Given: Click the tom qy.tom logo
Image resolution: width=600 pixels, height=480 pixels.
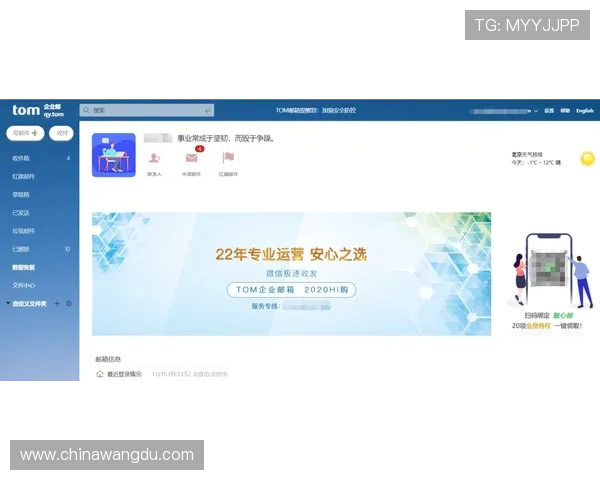Looking at the screenshot, I should pyautogui.click(x=38, y=110).
